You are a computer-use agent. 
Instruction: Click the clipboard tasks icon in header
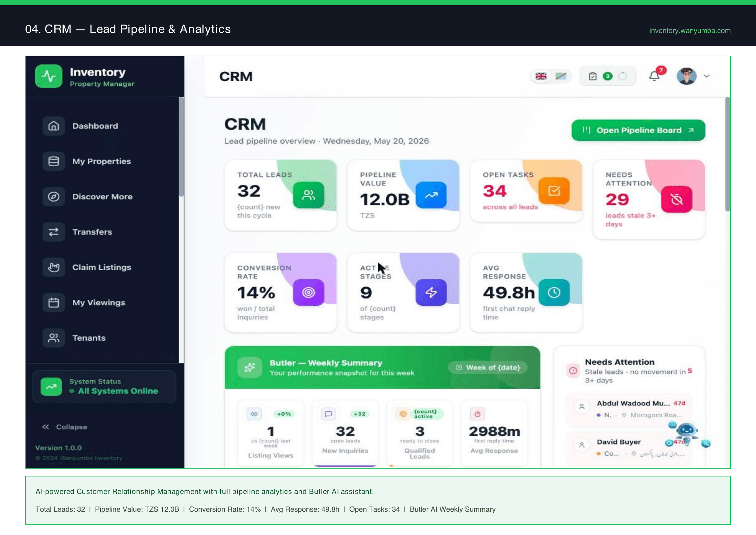point(592,76)
